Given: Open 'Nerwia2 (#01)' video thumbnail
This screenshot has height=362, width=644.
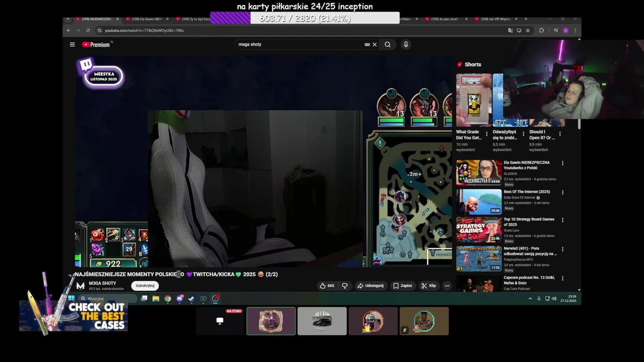Looking at the screenshot, I should [x=479, y=258].
